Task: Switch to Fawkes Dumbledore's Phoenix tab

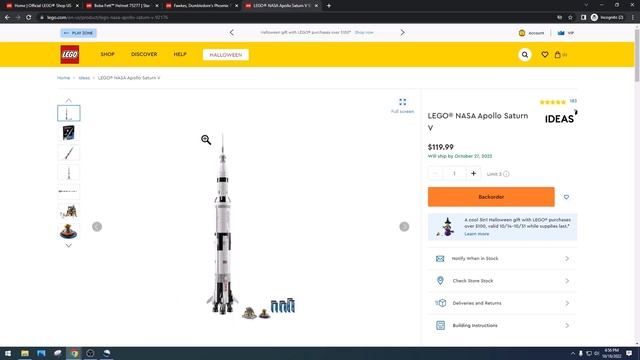Action: pos(201,6)
